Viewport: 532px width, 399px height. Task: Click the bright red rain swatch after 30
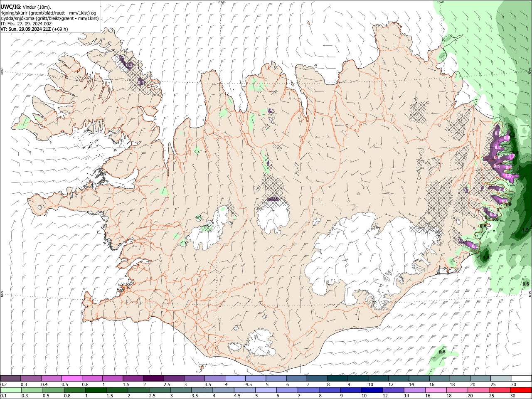tap(521, 390)
